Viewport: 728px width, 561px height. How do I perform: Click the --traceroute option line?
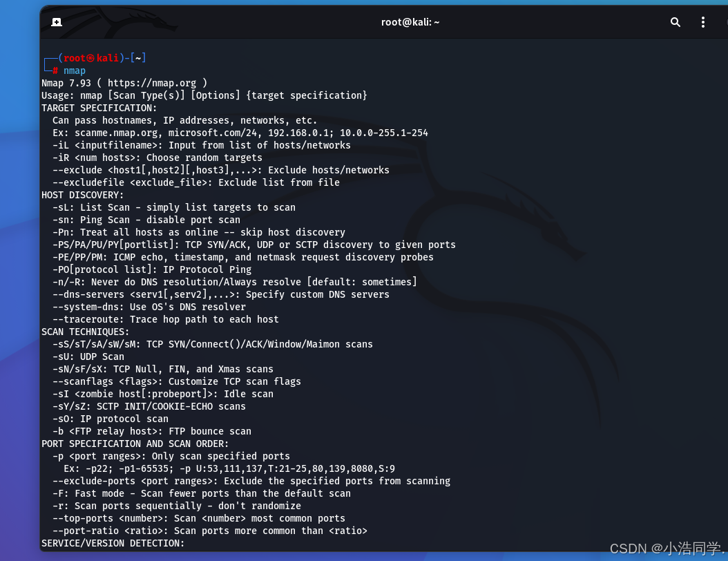(x=166, y=319)
